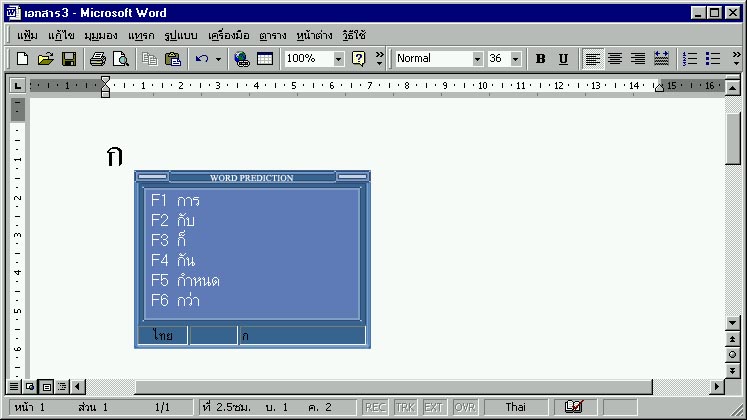Click the typed-letter input field in Word Prediction
The image size is (747, 420).
pyautogui.click(x=302, y=335)
